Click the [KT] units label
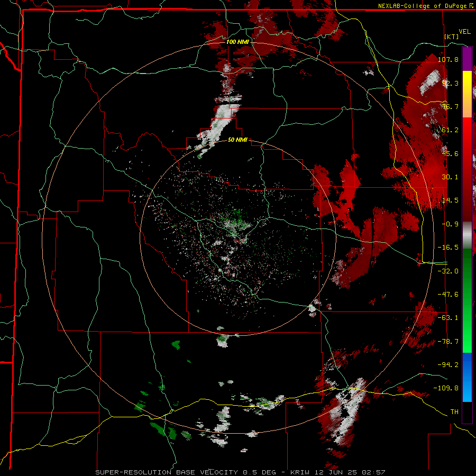476x476 pixels. click(452, 36)
